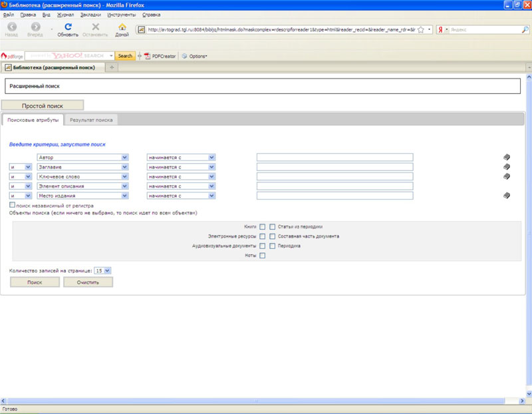This screenshot has height=414, width=532.
Task: Tick the Периодика checkbox
Action: click(x=272, y=246)
